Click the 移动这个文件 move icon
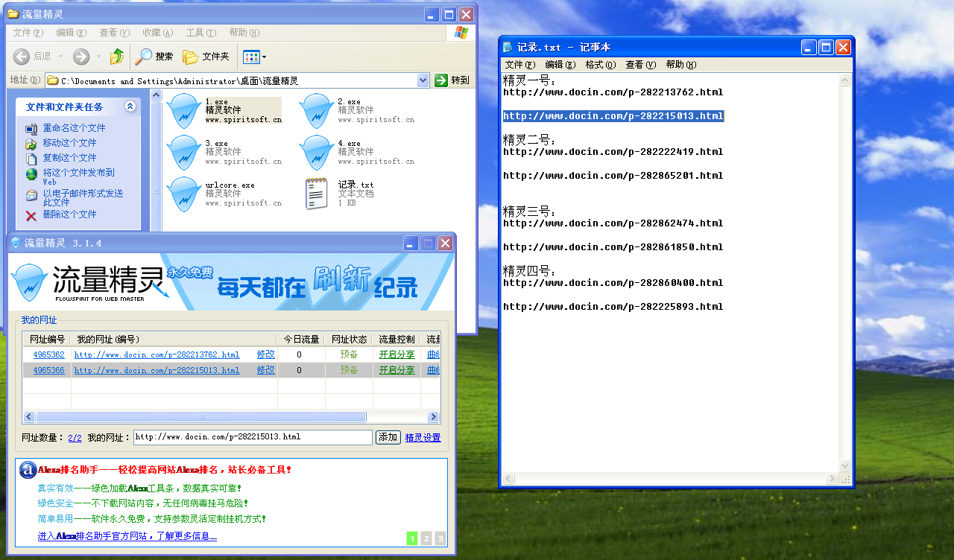This screenshot has height=560, width=954. [x=31, y=144]
